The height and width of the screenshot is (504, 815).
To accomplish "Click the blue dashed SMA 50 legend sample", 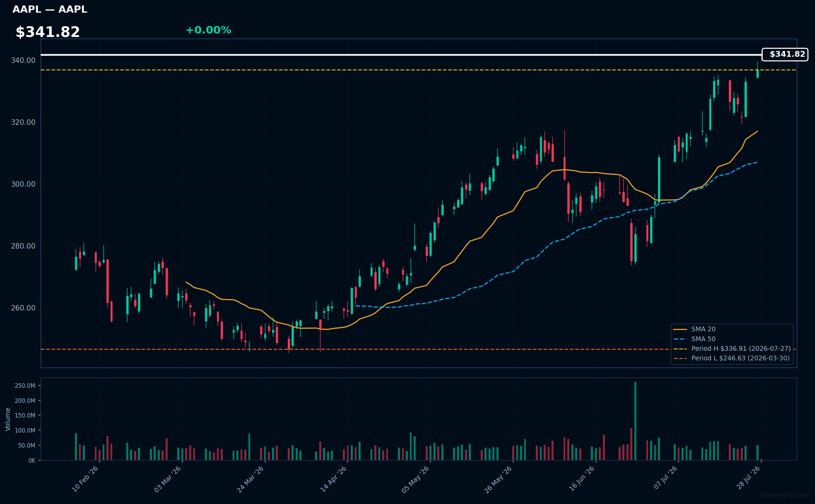I will pyautogui.click(x=680, y=339).
